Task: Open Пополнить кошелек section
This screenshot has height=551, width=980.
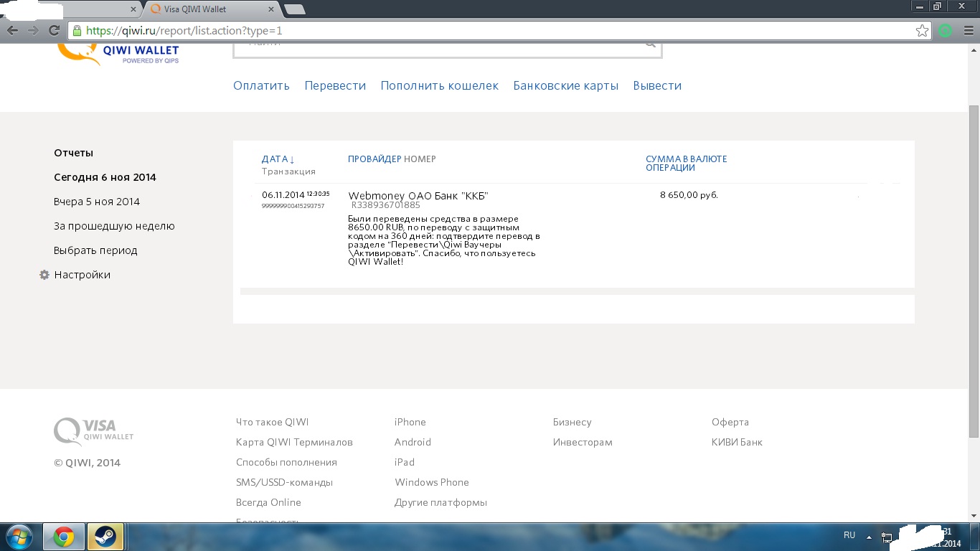Action: point(439,85)
